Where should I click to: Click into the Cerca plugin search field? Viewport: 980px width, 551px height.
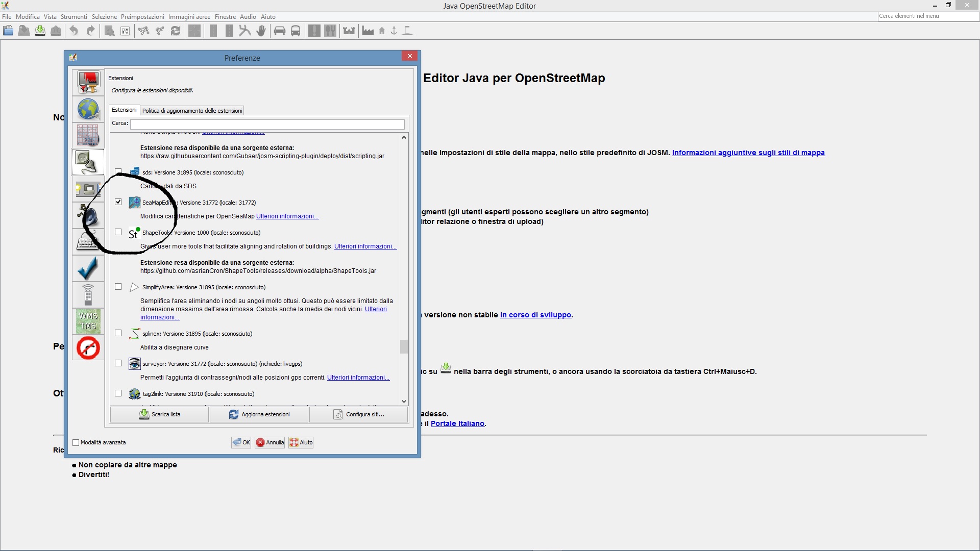(267, 124)
